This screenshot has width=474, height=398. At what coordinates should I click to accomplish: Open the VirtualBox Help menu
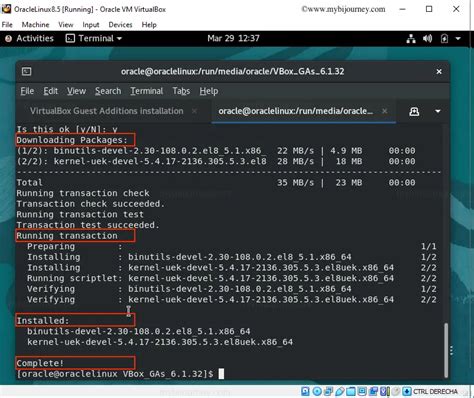coord(149,25)
